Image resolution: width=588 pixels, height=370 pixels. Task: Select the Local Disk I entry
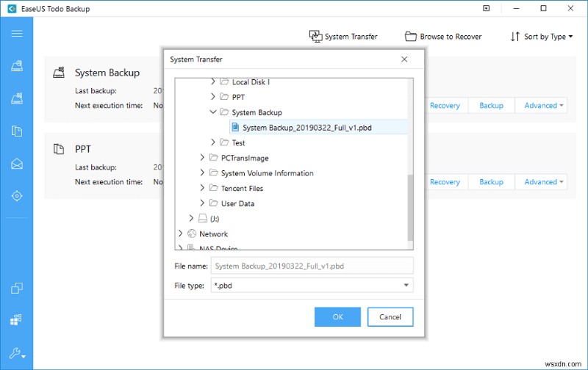[251, 81]
